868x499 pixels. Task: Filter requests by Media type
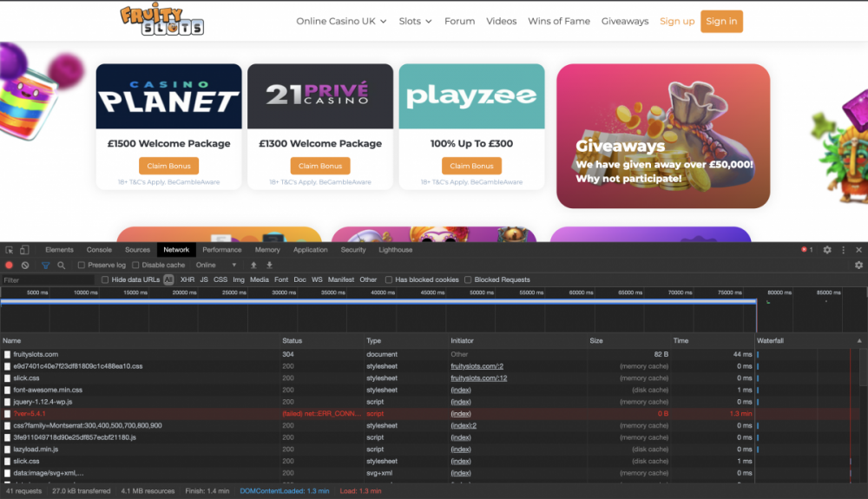259,280
